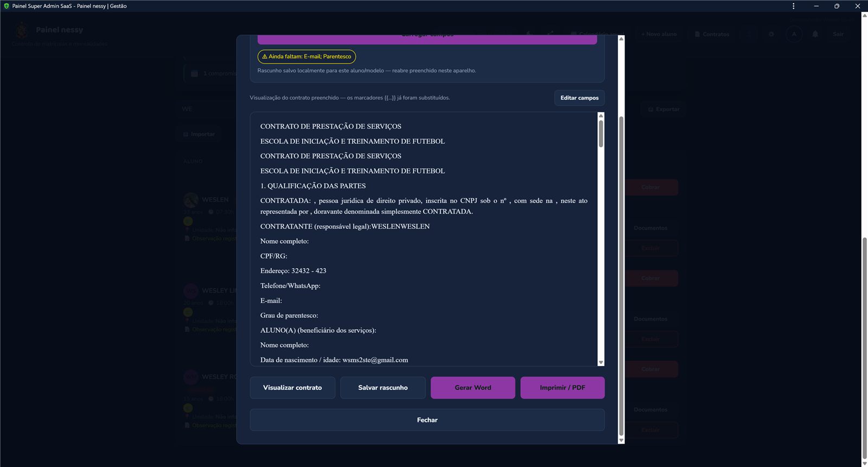The height and width of the screenshot is (467, 868).
Task: Click the contract preview scrollbar thumb
Action: (x=601, y=133)
